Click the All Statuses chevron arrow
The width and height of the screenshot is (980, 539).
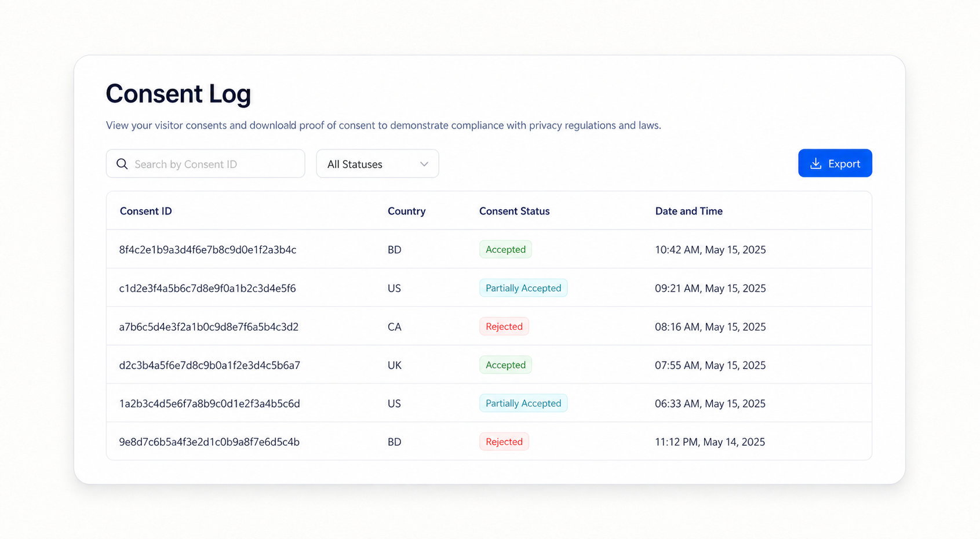tap(424, 164)
